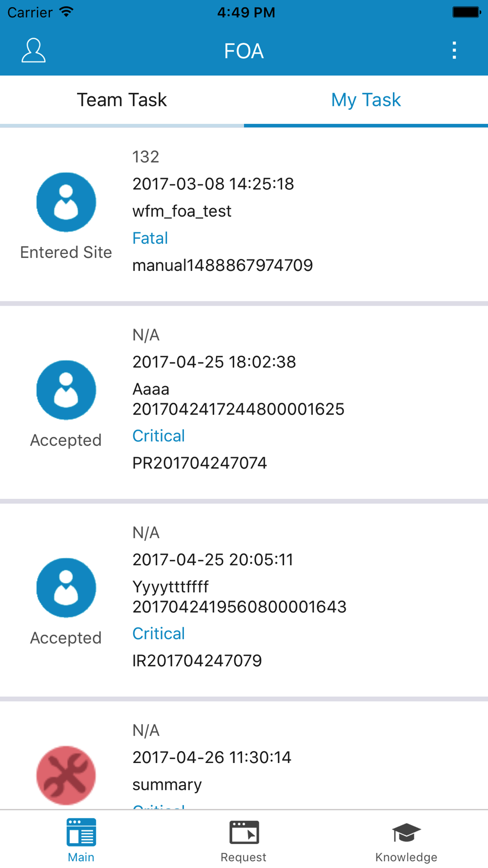Screen dimensions: 488x868
Task: Open the Knowledge graduation cap icon
Action: click(406, 833)
